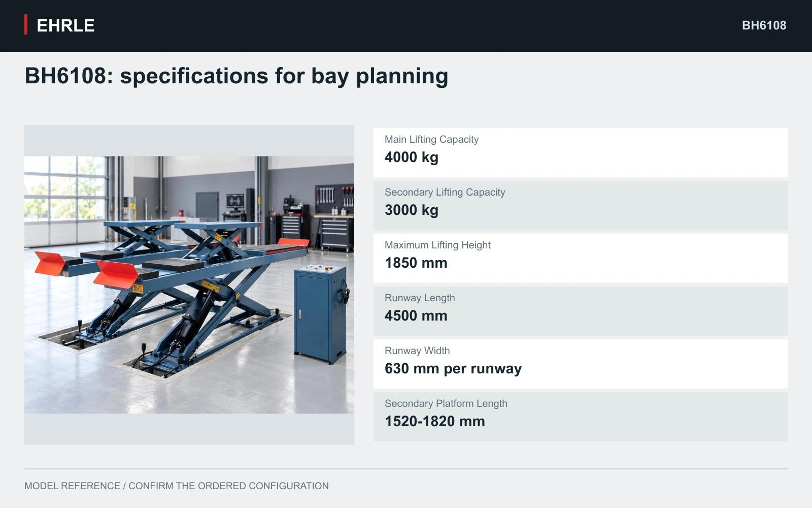The height and width of the screenshot is (508, 812).
Task: Select the Runway Width row
Action: point(581,364)
